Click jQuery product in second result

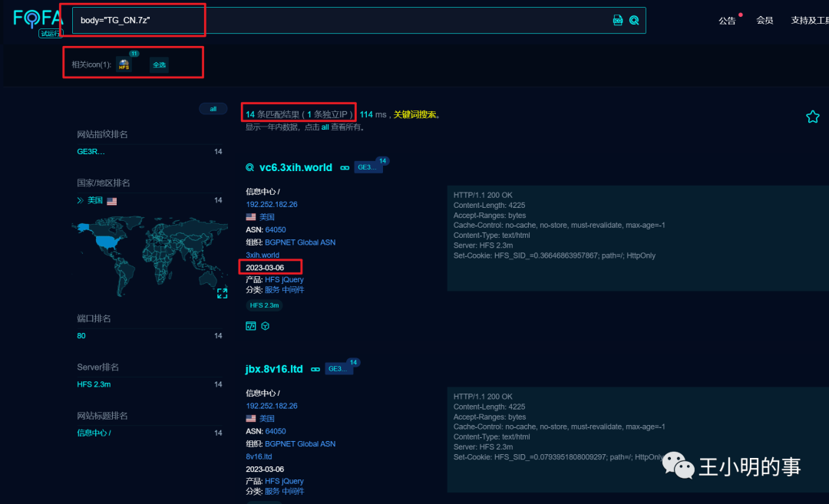point(293,481)
